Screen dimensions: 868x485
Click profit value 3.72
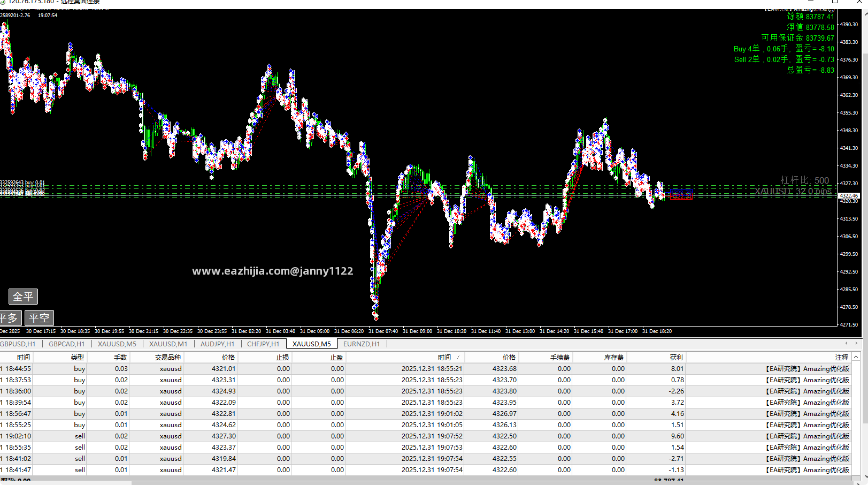pyautogui.click(x=678, y=402)
